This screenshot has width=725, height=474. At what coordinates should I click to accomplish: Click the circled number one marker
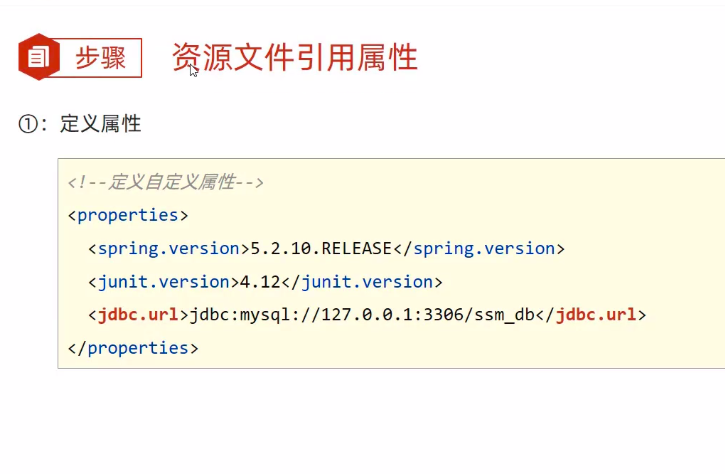tap(28, 124)
